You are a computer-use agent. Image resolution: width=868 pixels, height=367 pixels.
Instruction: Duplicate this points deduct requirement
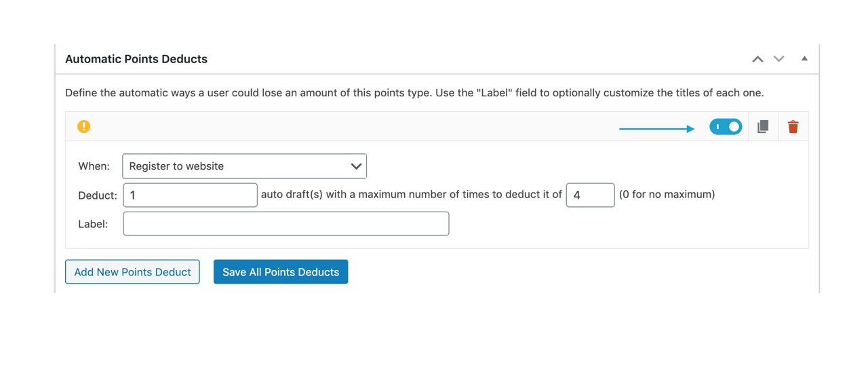(763, 127)
